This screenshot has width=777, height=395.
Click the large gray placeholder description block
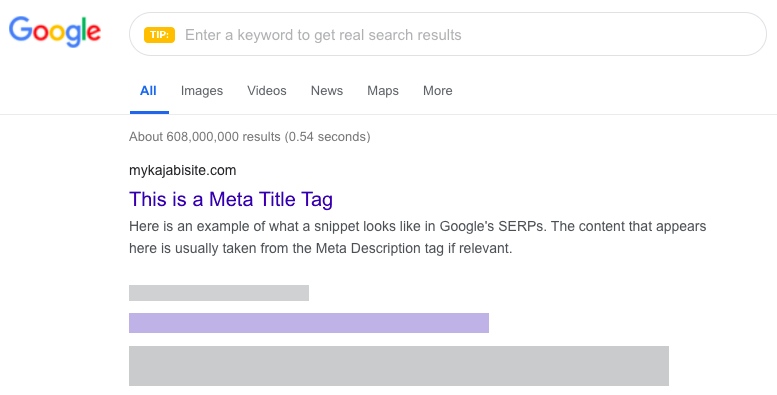(399, 366)
